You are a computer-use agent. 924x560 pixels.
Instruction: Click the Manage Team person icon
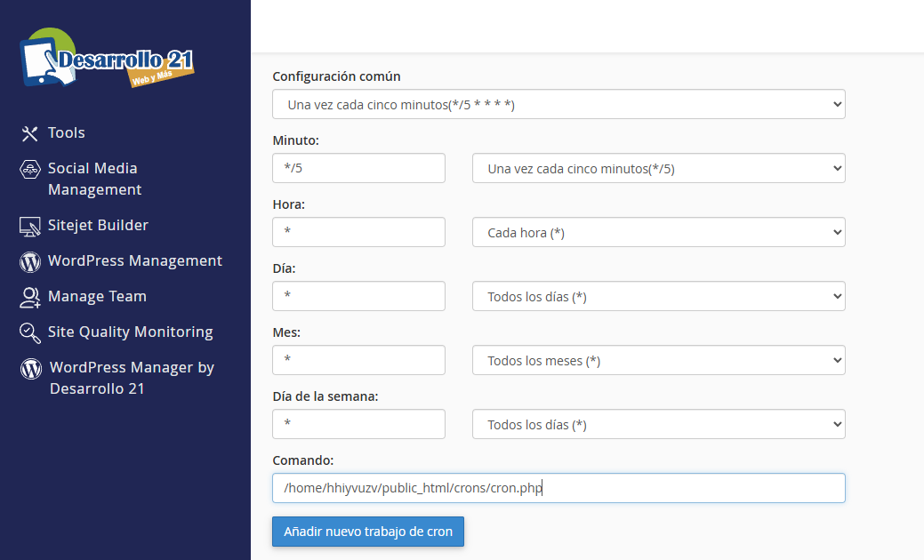click(x=30, y=297)
